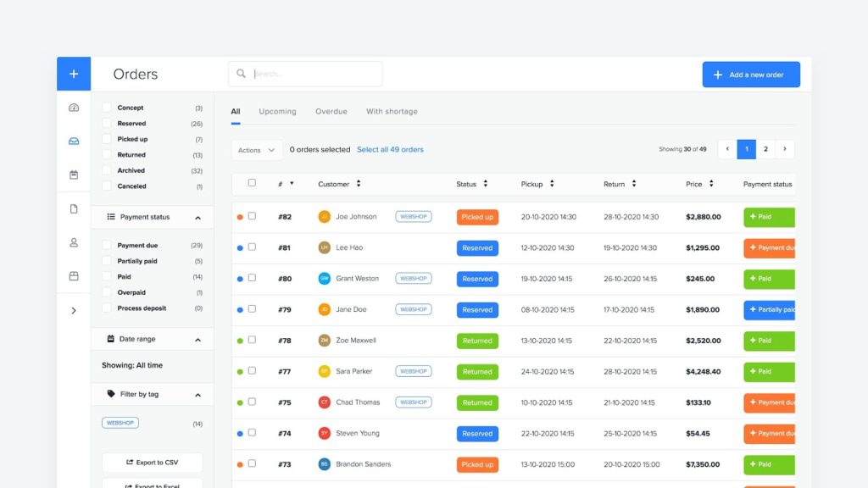
Task: Click the Add a new order button
Action: pyautogui.click(x=751, y=75)
